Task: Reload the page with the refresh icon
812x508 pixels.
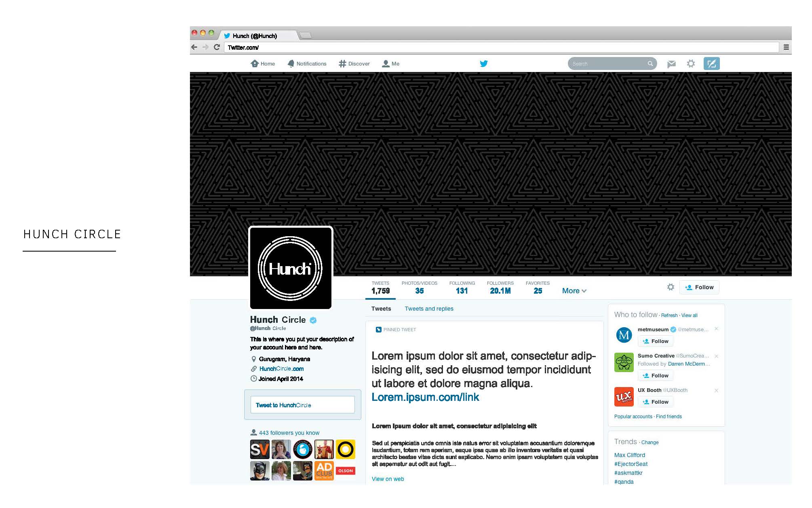Action: pyautogui.click(x=217, y=47)
